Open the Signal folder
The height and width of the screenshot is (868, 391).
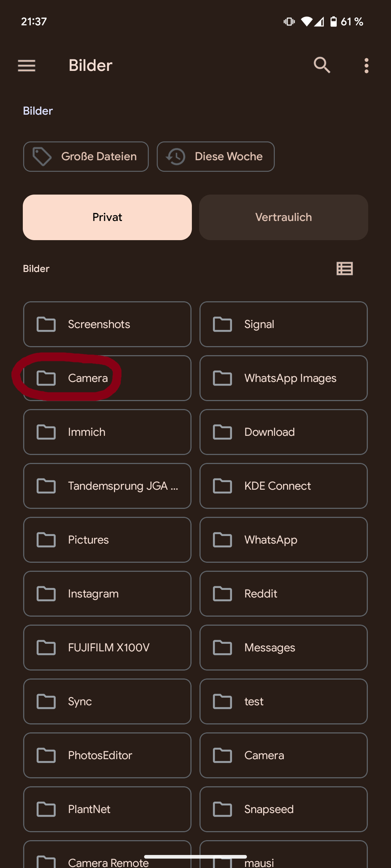pyautogui.click(x=283, y=324)
